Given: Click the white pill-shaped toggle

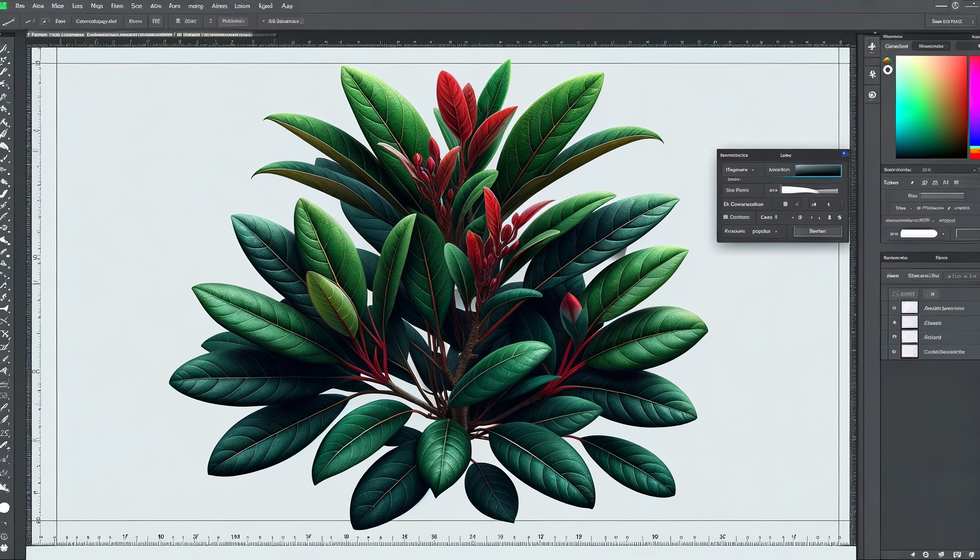Looking at the screenshot, I should [x=919, y=234].
